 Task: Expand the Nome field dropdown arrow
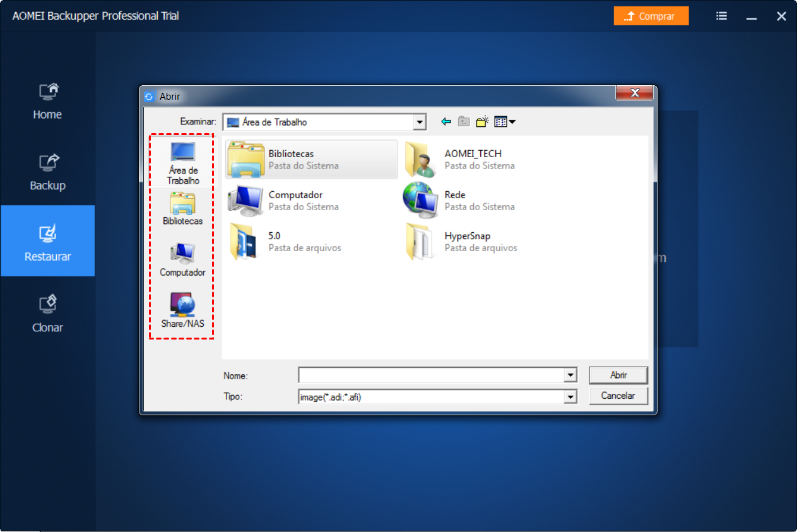pos(570,375)
